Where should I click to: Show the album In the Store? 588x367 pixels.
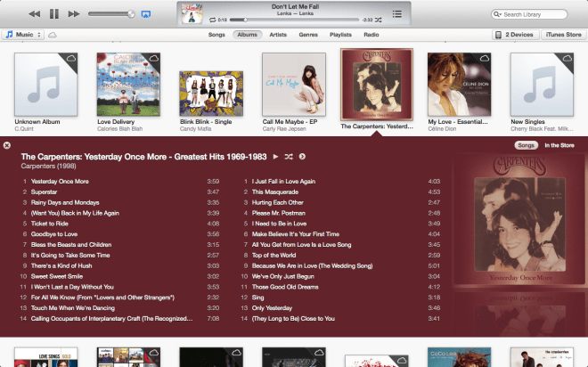click(x=559, y=144)
